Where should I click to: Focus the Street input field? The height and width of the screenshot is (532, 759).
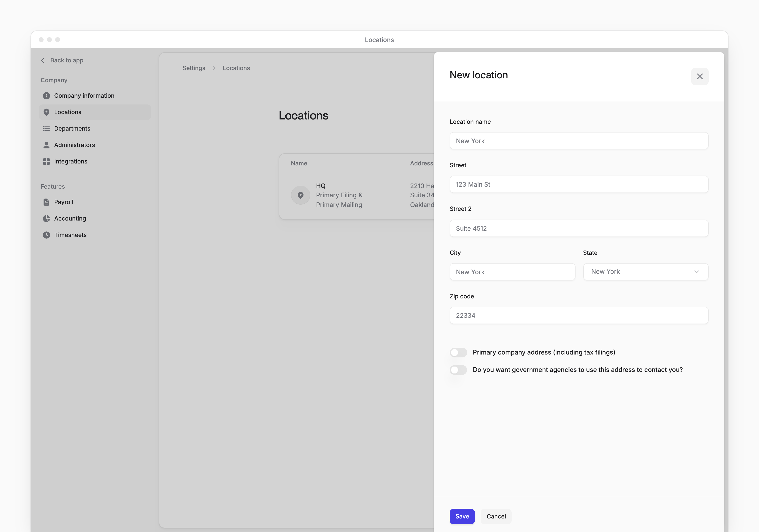pyautogui.click(x=579, y=185)
